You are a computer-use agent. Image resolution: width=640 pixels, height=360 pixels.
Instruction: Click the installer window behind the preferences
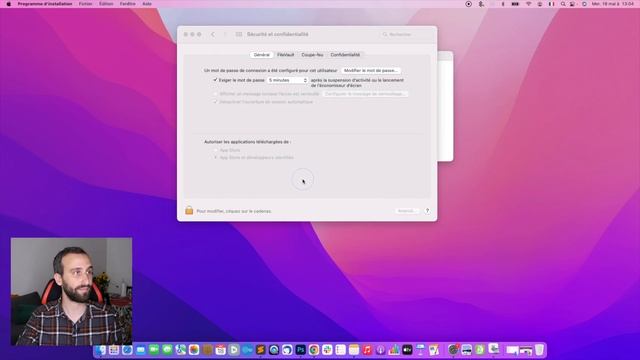coord(445,106)
